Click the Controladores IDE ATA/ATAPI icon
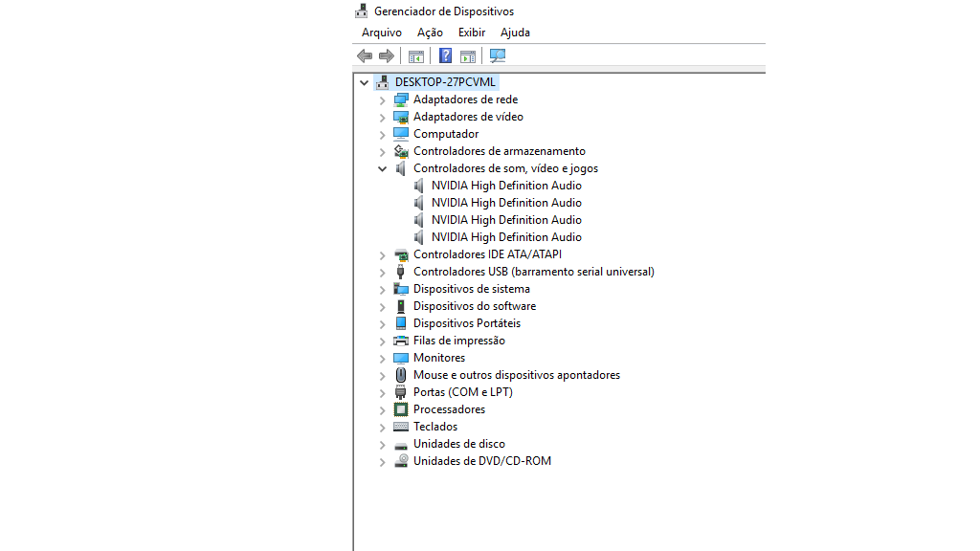 pos(401,254)
